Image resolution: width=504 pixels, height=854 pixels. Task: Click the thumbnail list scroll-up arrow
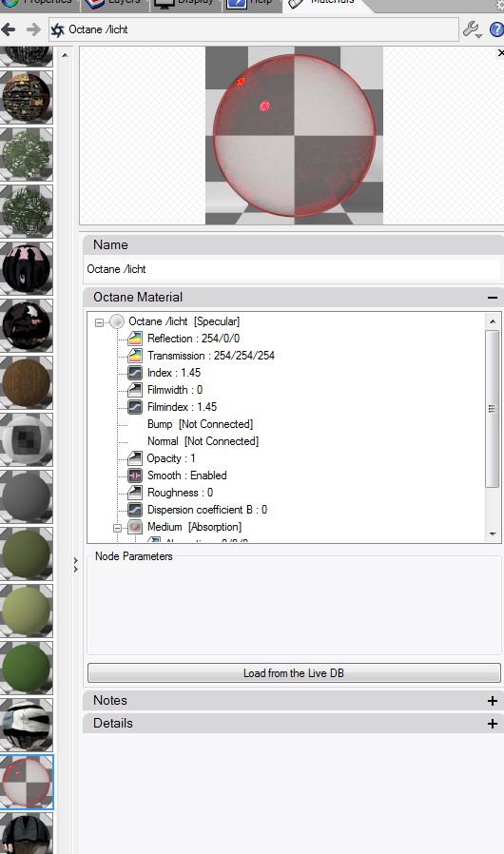coord(65,55)
